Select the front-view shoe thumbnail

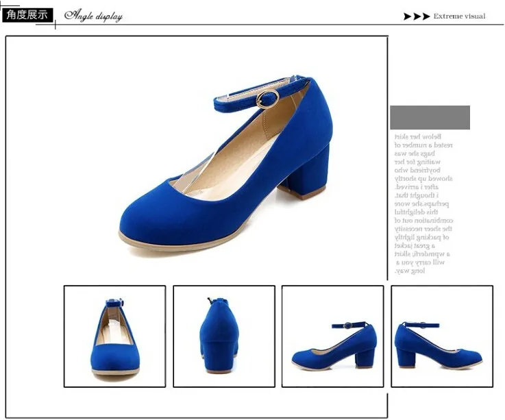(114, 336)
